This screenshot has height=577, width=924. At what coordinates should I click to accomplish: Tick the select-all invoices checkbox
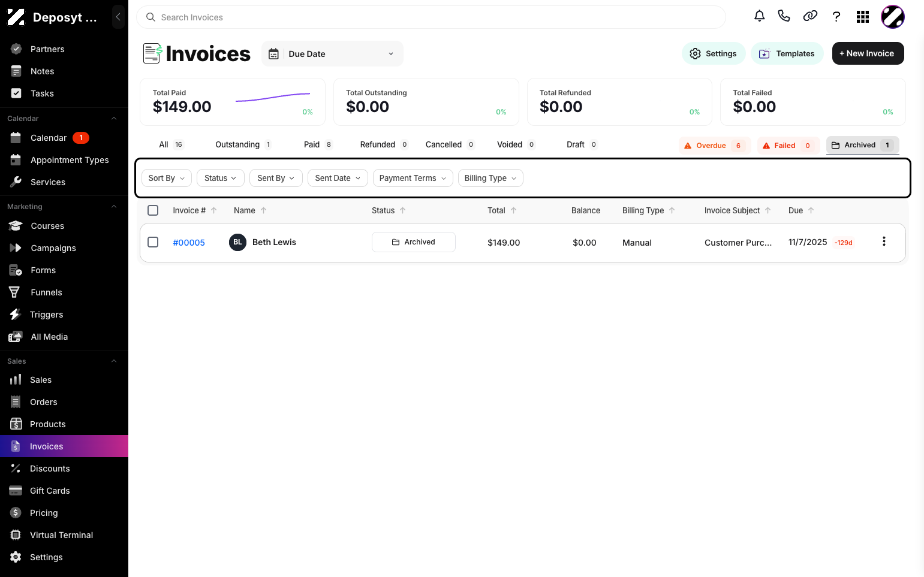click(x=153, y=210)
